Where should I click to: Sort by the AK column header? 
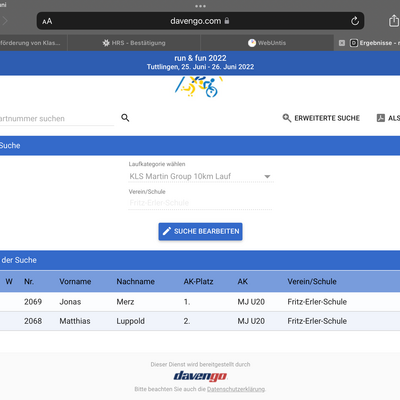[243, 282]
